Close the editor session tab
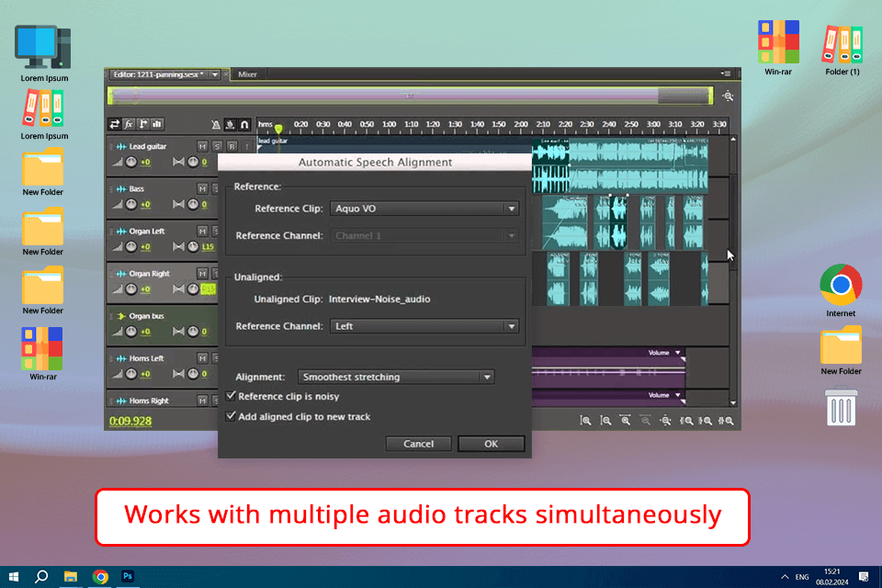Image resolution: width=882 pixels, height=588 pixels. [226, 74]
